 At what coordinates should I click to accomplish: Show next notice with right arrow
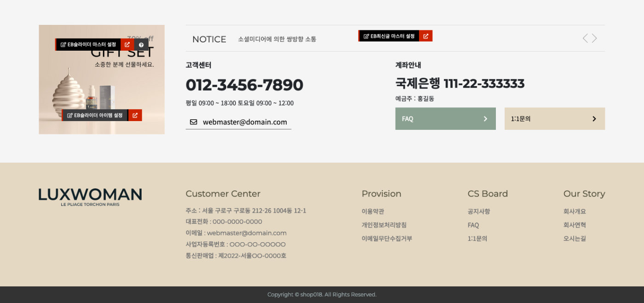coord(594,38)
